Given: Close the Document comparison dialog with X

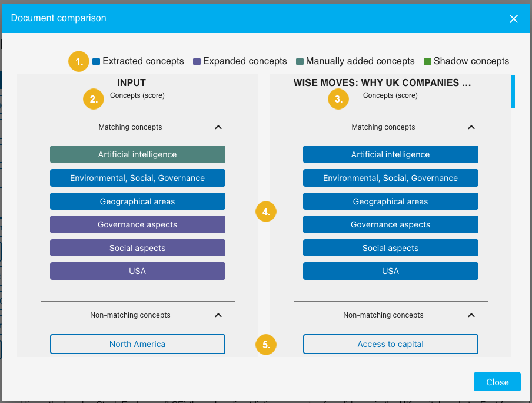Looking at the screenshot, I should [513, 19].
